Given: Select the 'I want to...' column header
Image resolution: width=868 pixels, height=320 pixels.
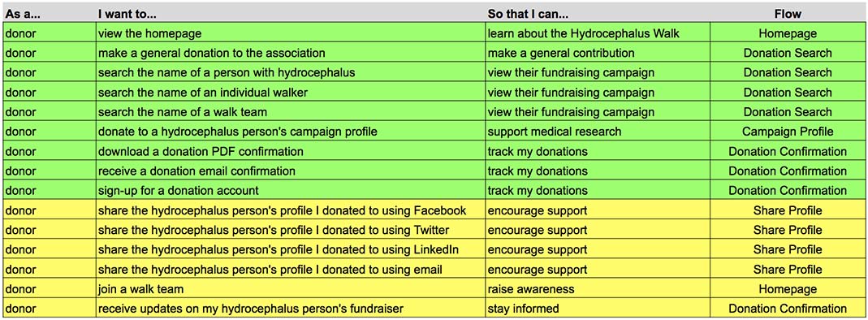Looking at the screenshot, I should (x=291, y=15).
